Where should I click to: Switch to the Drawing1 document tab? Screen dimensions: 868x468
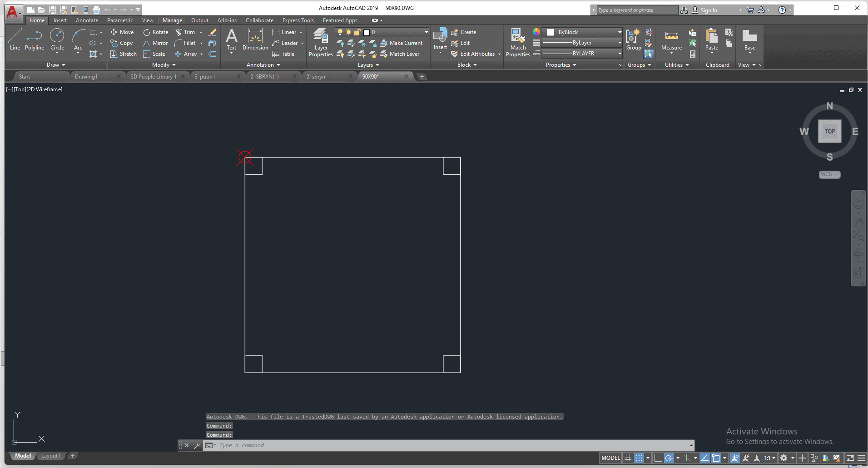[86, 77]
